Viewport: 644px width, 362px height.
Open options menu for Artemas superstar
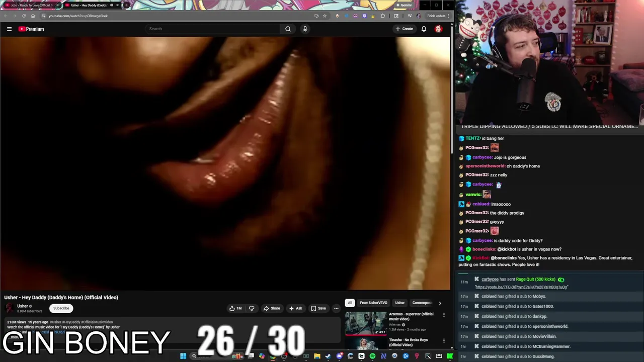click(444, 315)
